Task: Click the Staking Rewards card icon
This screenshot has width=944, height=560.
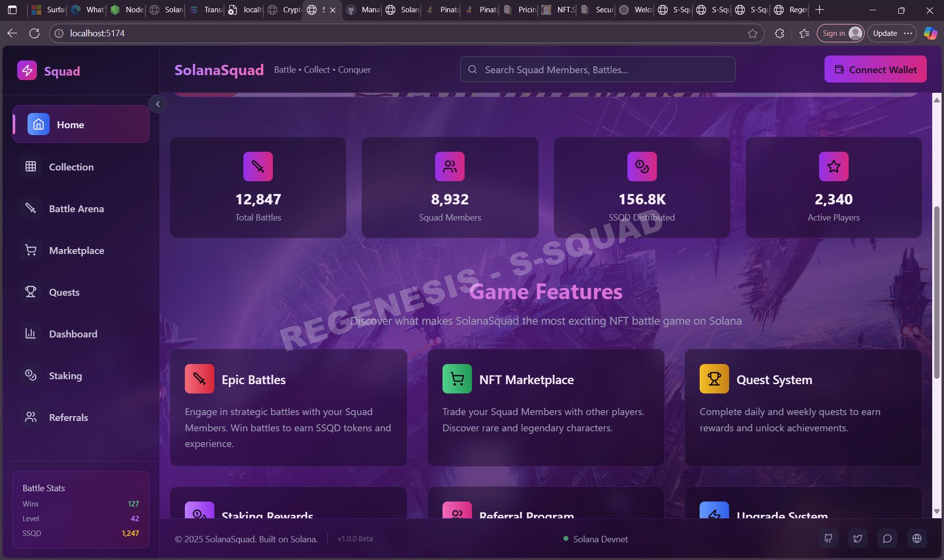Action: pyautogui.click(x=200, y=510)
